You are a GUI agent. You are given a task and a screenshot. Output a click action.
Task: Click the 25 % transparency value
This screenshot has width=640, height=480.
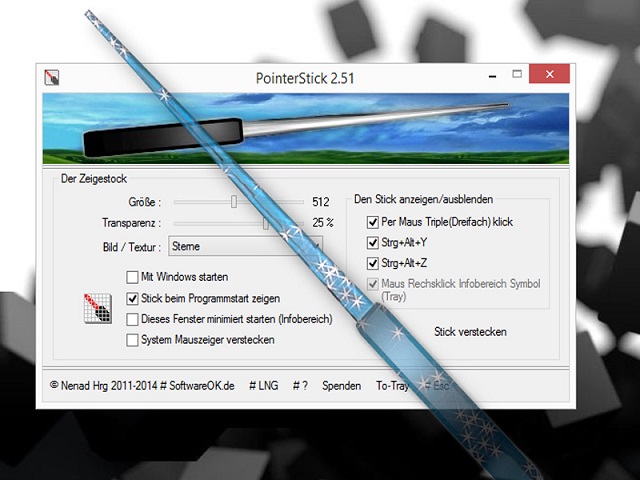(x=323, y=223)
